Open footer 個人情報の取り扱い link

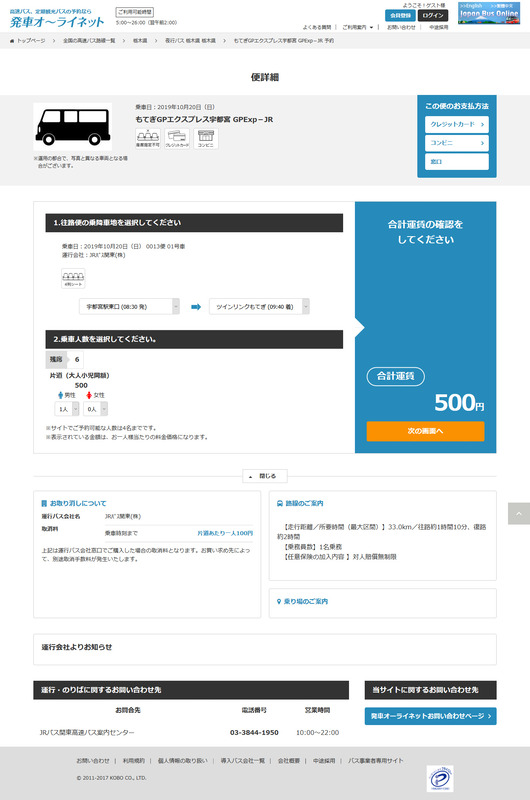pos(183,761)
